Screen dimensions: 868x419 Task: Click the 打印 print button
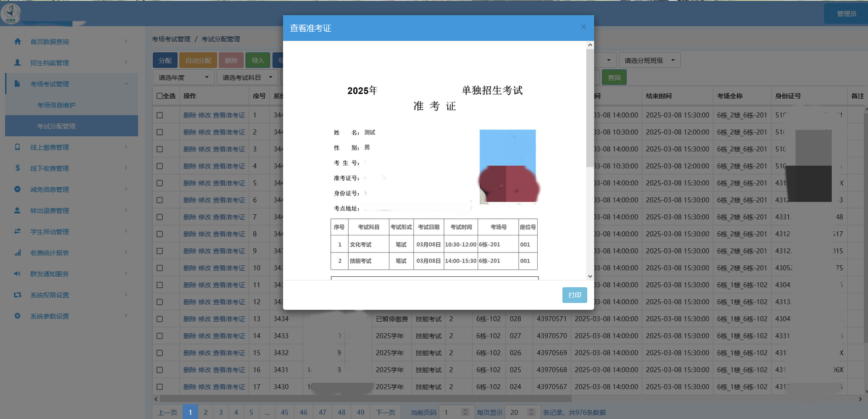tap(574, 295)
